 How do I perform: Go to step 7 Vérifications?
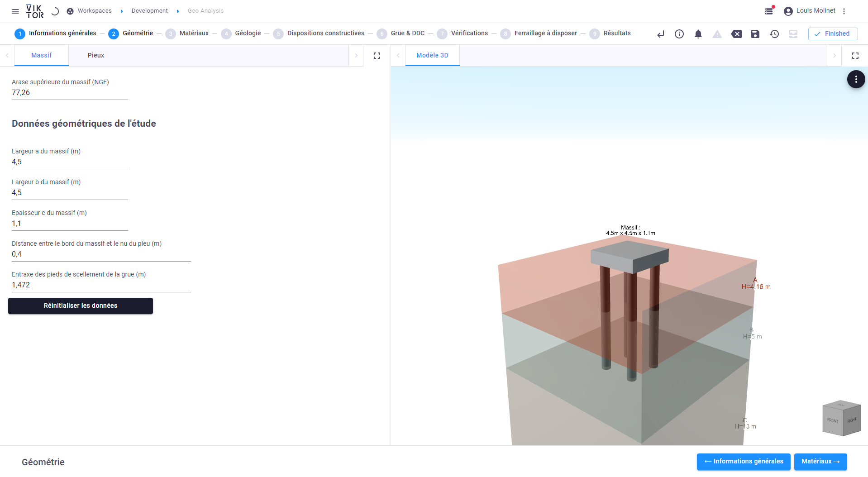coord(462,33)
